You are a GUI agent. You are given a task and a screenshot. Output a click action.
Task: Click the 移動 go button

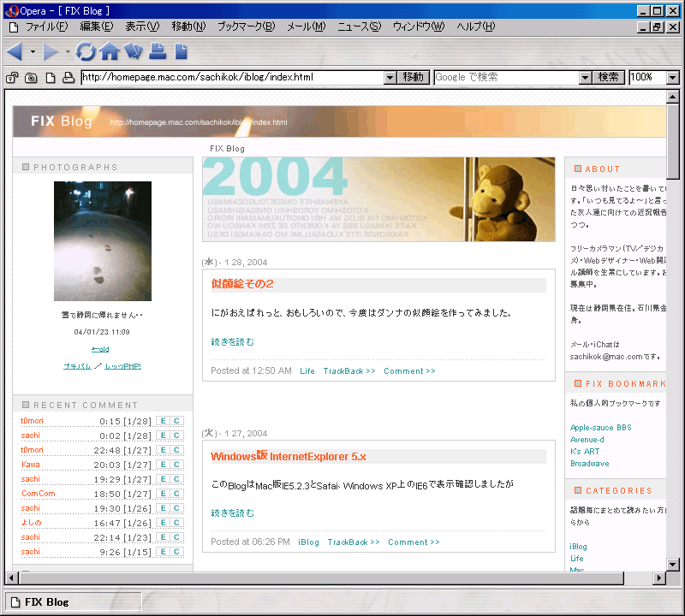click(414, 77)
